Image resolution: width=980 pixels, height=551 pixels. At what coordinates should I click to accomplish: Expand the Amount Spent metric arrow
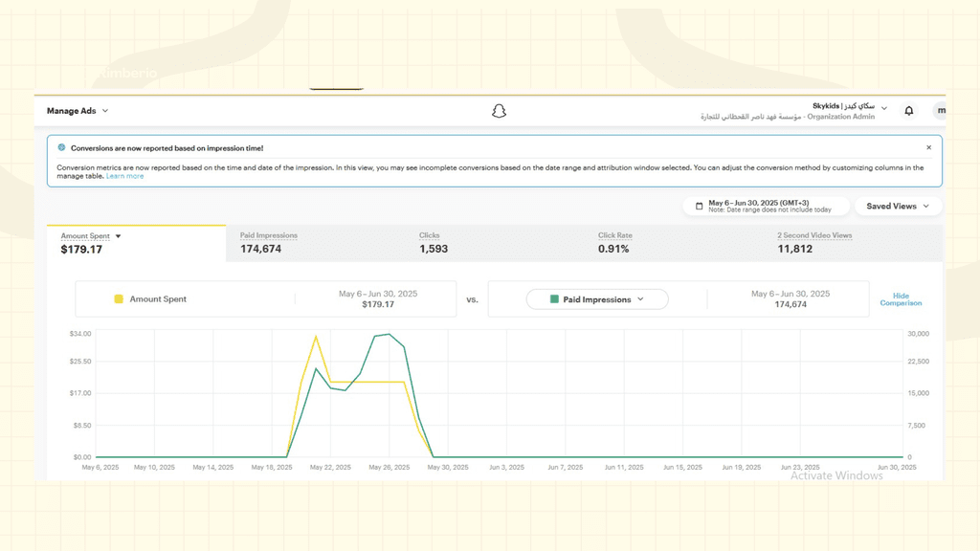[x=119, y=236]
